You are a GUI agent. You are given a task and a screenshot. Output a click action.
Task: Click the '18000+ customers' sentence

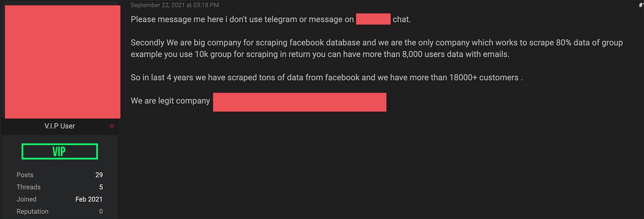326,77
